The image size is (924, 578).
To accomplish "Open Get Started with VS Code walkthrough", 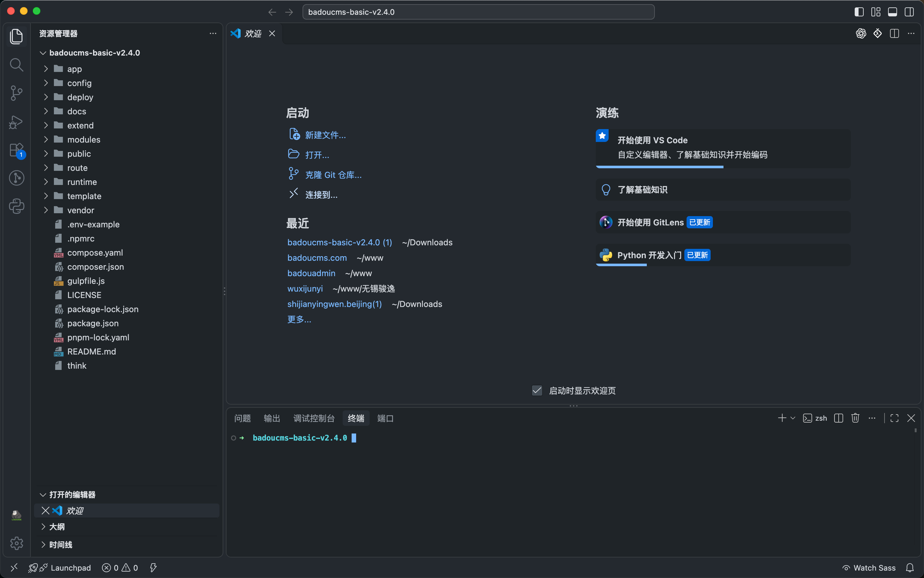I will point(723,148).
